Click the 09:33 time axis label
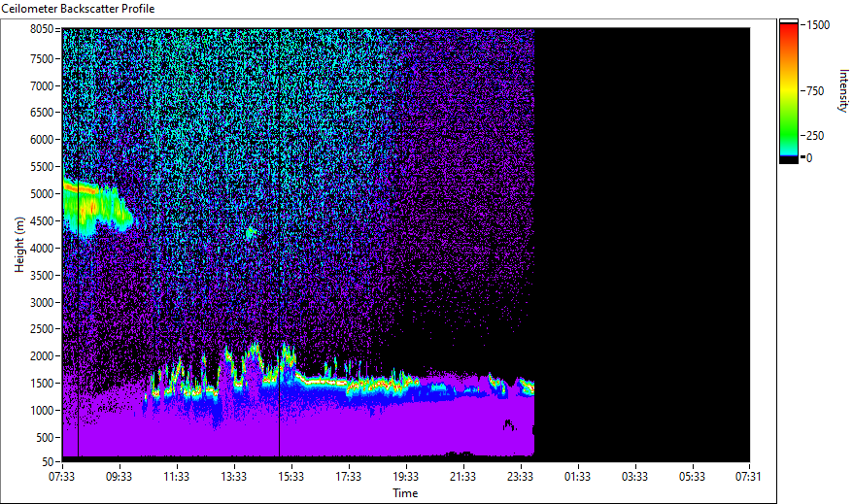Screen dimensions: 853x504 click(x=119, y=477)
